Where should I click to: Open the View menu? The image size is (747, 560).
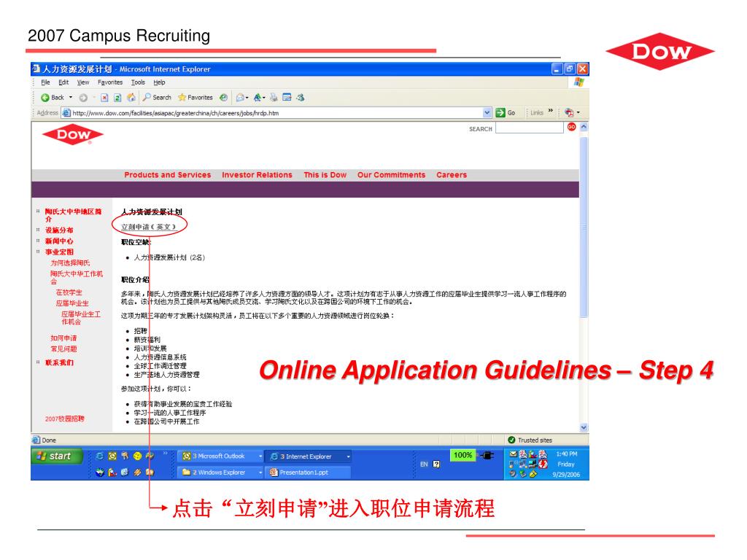pyautogui.click(x=83, y=82)
